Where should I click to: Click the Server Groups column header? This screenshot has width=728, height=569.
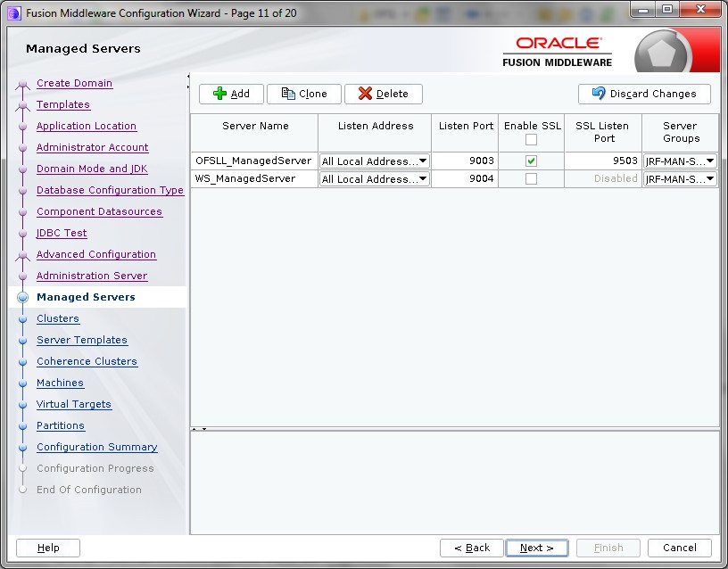(x=681, y=132)
